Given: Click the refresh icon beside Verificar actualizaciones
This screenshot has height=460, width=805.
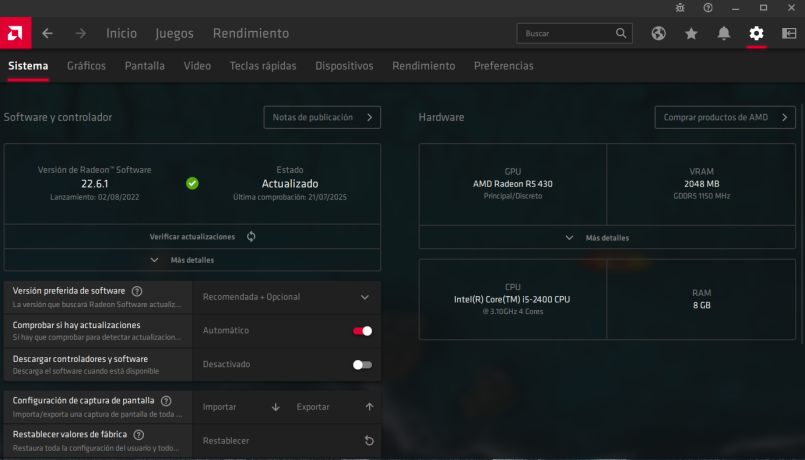Looking at the screenshot, I should pos(251,237).
